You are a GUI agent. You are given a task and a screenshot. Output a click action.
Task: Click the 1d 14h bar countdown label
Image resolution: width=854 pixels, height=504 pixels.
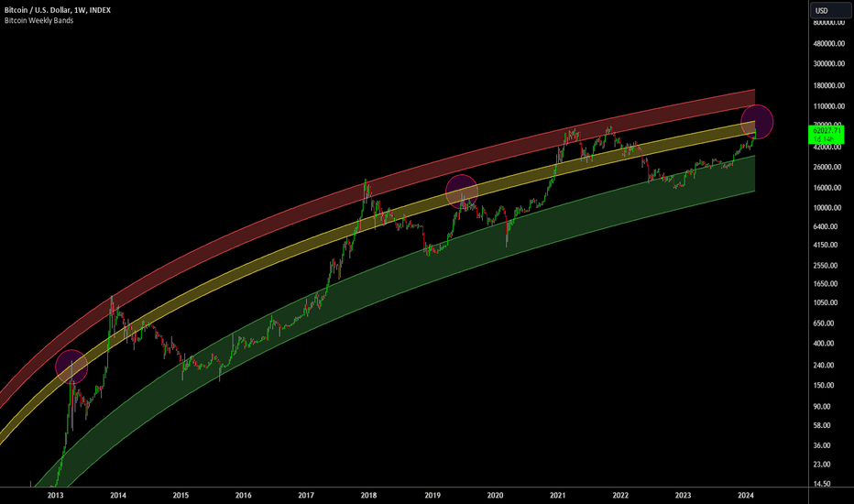(824, 139)
